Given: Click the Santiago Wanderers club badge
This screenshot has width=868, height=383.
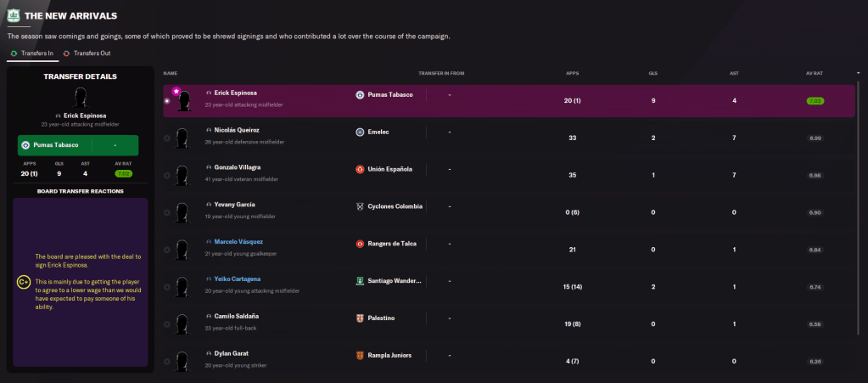Looking at the screenshot, I should [360, 280].
